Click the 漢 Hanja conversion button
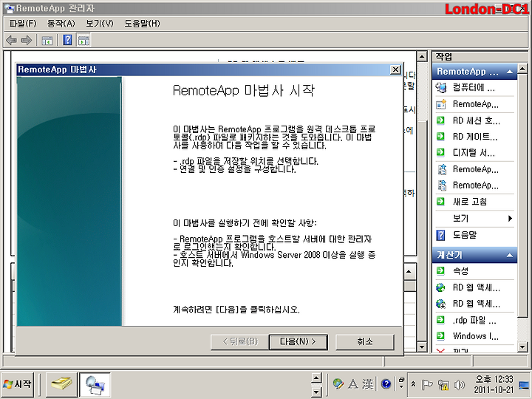 (368, 384)
